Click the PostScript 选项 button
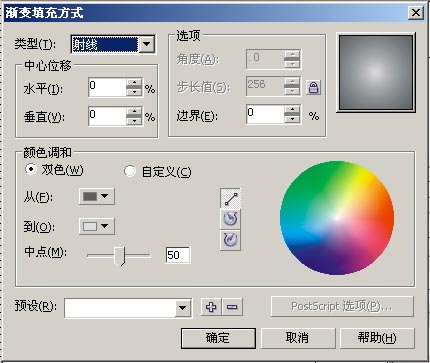 tap(342, 306)
